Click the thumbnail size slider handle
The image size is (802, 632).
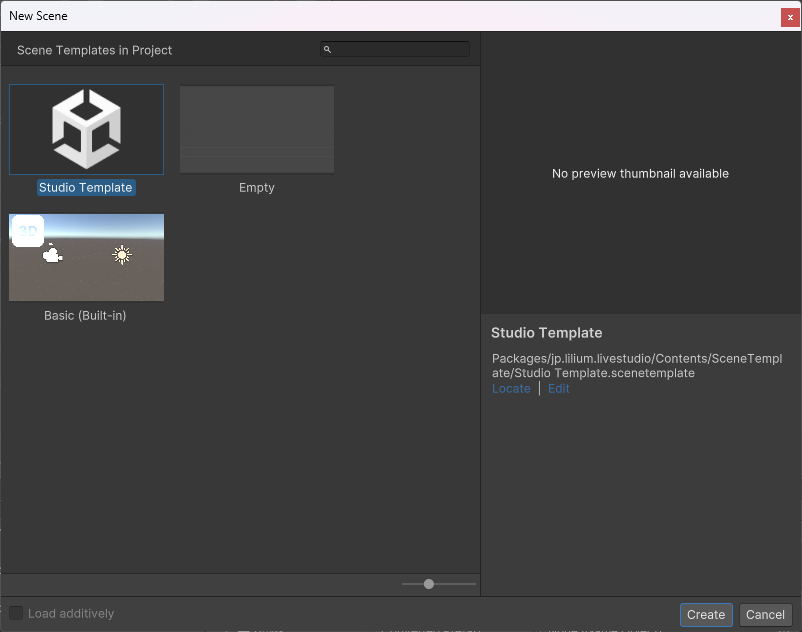click(x=429, y=584)
